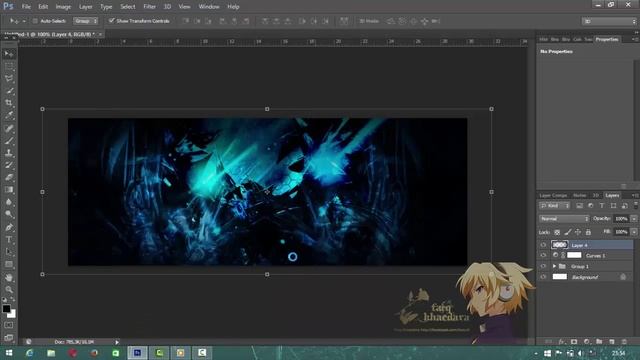
Task: Create a new group folder icon
Action: click(x=599, y=342)
